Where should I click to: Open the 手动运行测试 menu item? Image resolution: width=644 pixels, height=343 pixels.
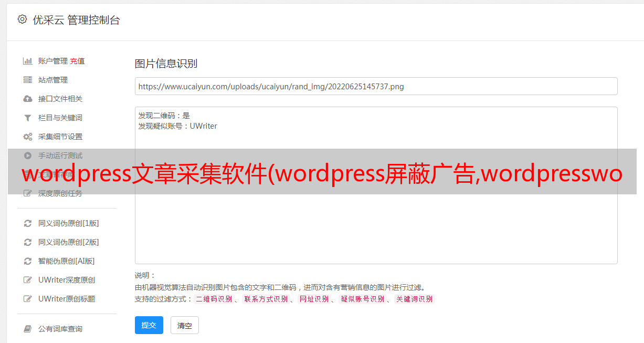(x=60, y=155)
